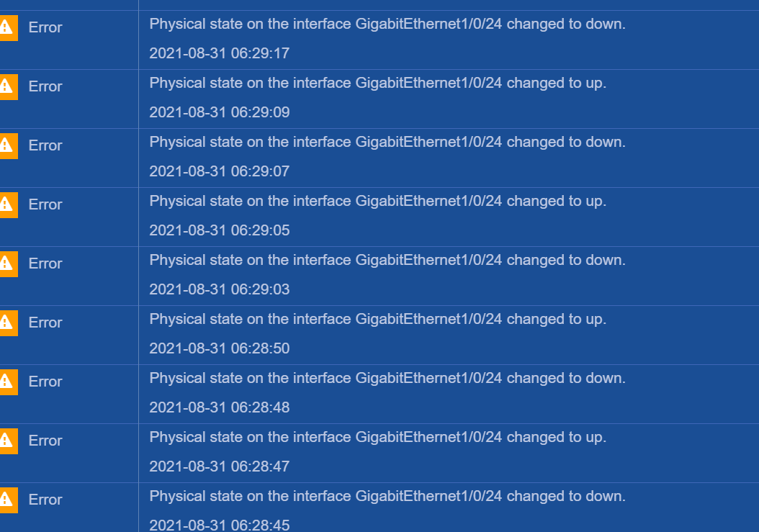Click the changed to up message at 06:28:47
The height and width of the screenshot is (532, 759).
(x=378, y=437)
